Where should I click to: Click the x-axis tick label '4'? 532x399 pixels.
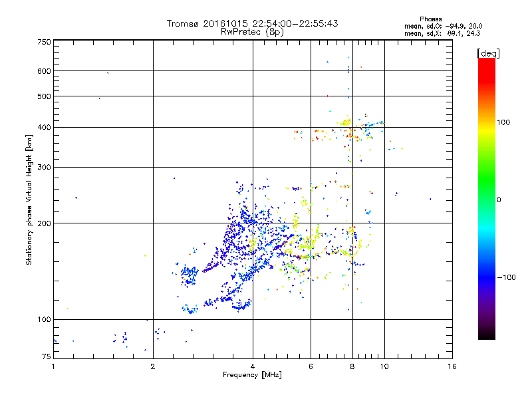(x=253, y=366)
